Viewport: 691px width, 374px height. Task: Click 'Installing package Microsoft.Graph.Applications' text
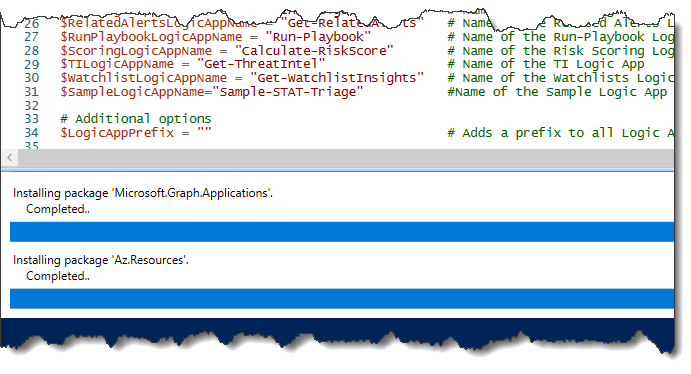[x=143, y=193]
